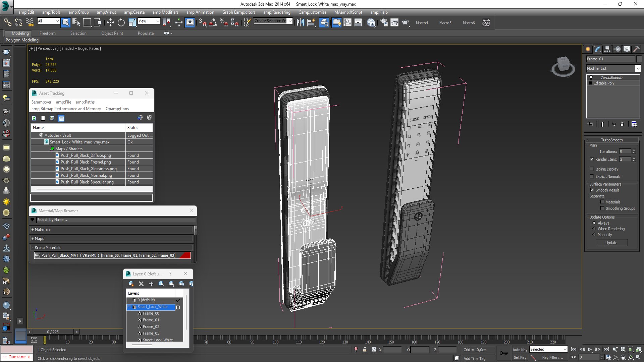Create new layer with plus icon
The width and height of the screenshot is (644, 362).
(151, 284)
